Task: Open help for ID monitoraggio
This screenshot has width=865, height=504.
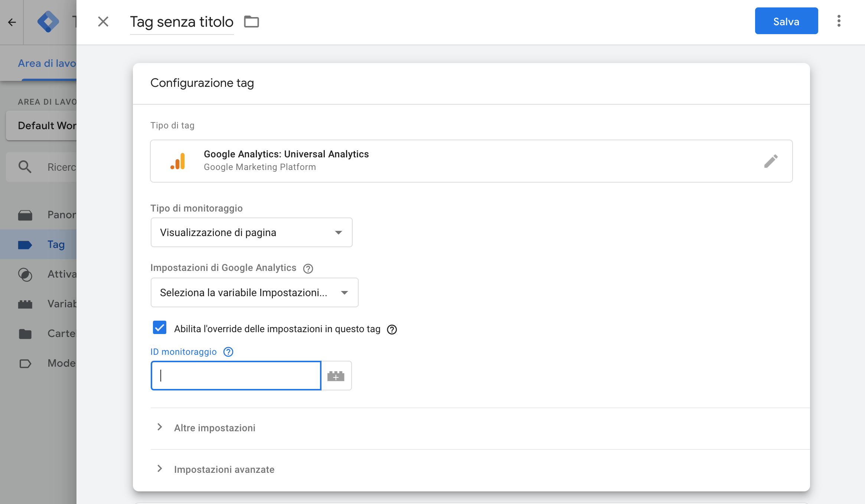Action: pyautogui.click(x=228, y=352)
